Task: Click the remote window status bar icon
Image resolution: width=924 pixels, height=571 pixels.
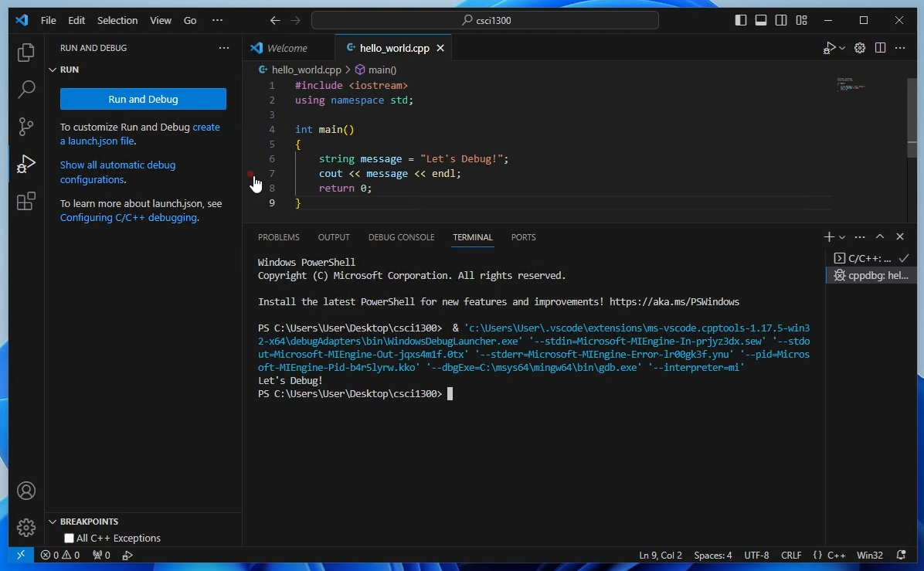Action: pos(21,555)
